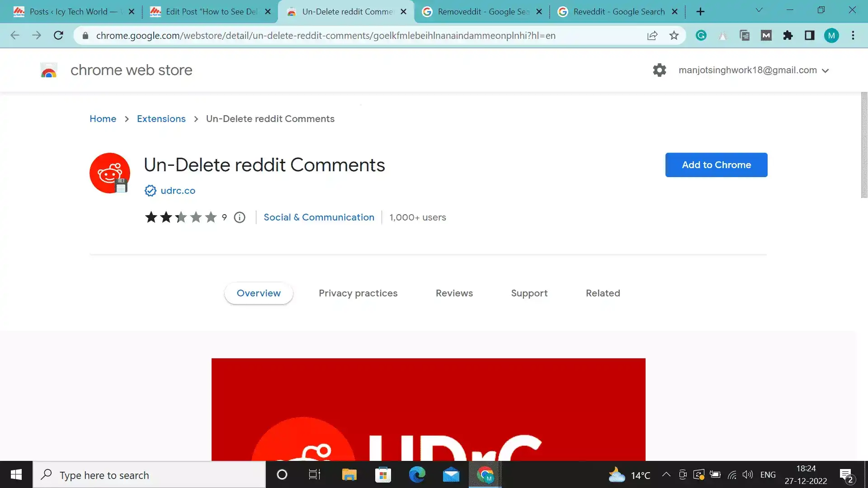This screenshot has width=868, height=488.
Task: Open the notification center icon
Action: click(846, 475)
